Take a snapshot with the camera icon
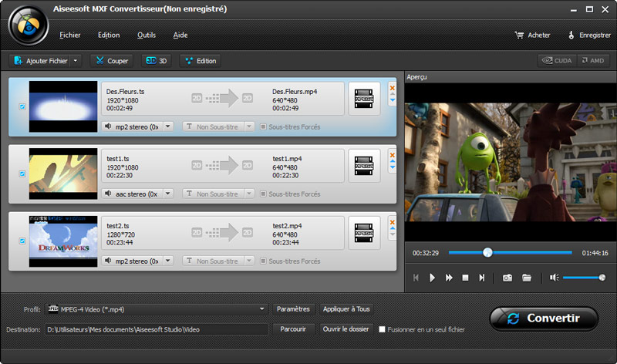617x364 pixels. (x=507, y=278)
